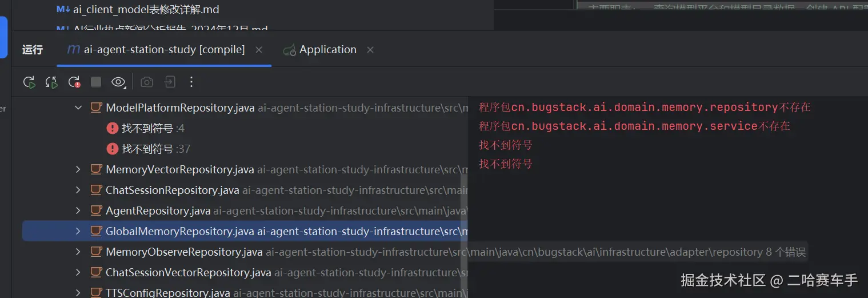Click red error icon beside 找不到符号 :37
This screenshot has height=298, width=868.
click(x=113, y=149)
